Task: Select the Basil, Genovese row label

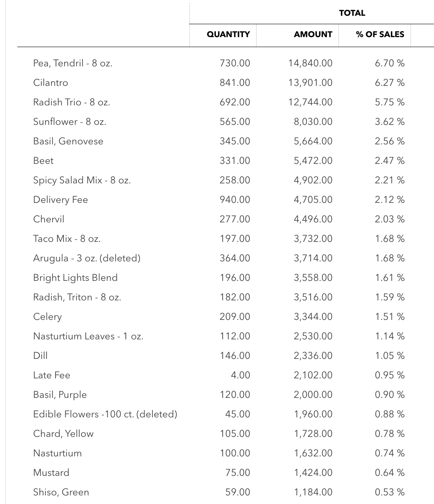Action: tap(68, 141)
